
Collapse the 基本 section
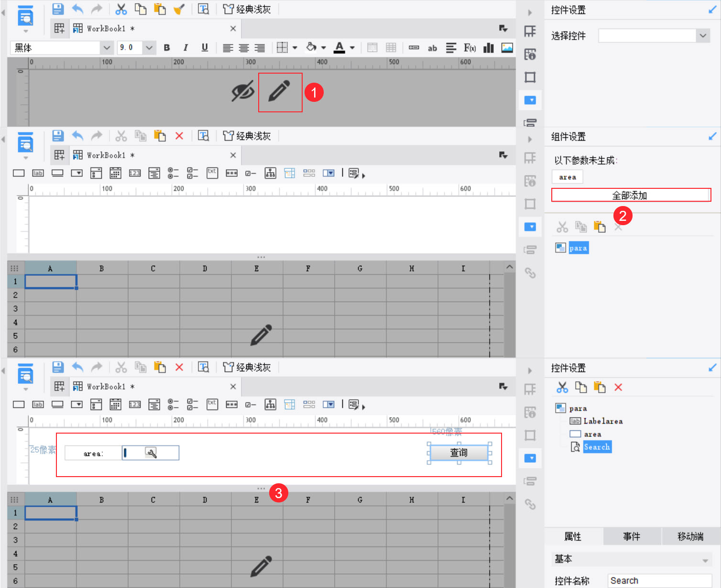(705, 560)
